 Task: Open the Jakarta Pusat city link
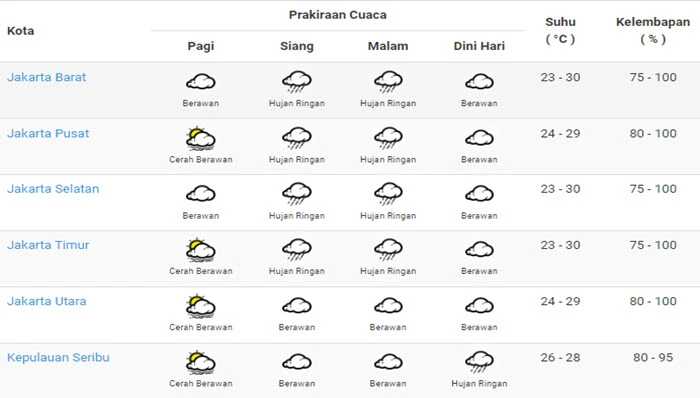48,133
